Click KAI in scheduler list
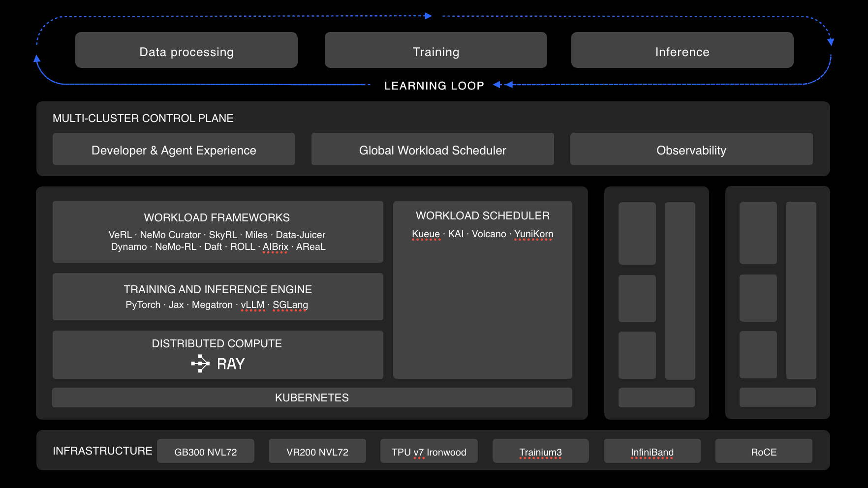868x488 pixels. (456, 234)
